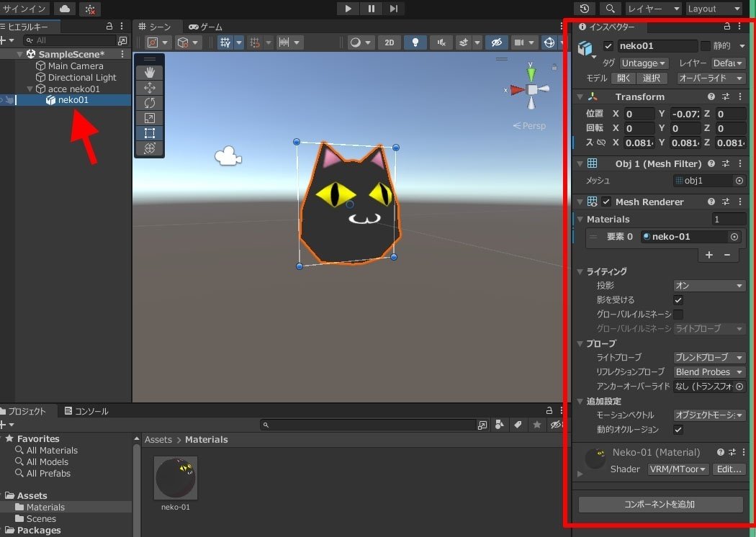Add a material element with plus
Screen dimensions: 756x537
point(708,255)
